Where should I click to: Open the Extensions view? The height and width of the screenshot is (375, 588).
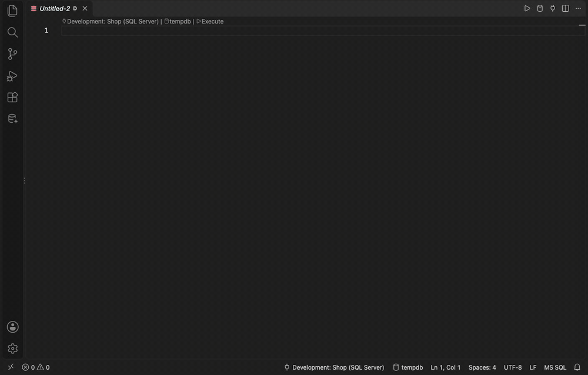pos(12,98)
